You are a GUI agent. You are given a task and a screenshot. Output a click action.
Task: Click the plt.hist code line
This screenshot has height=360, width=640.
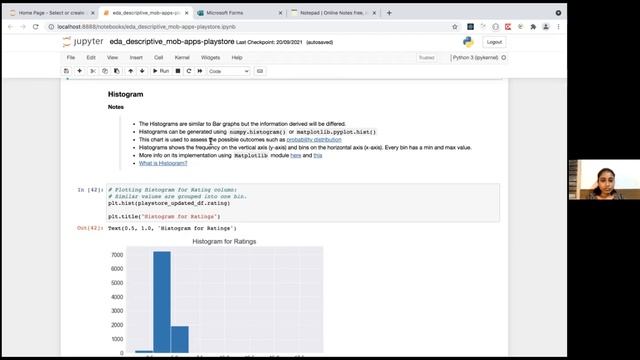pyautogui.click(x=169, y=203)
